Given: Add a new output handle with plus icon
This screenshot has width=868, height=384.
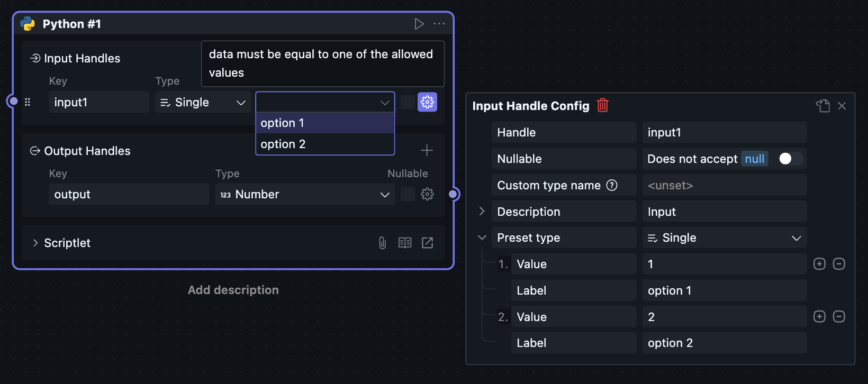Looking at the screenshot, I should (x=427, y=151).
